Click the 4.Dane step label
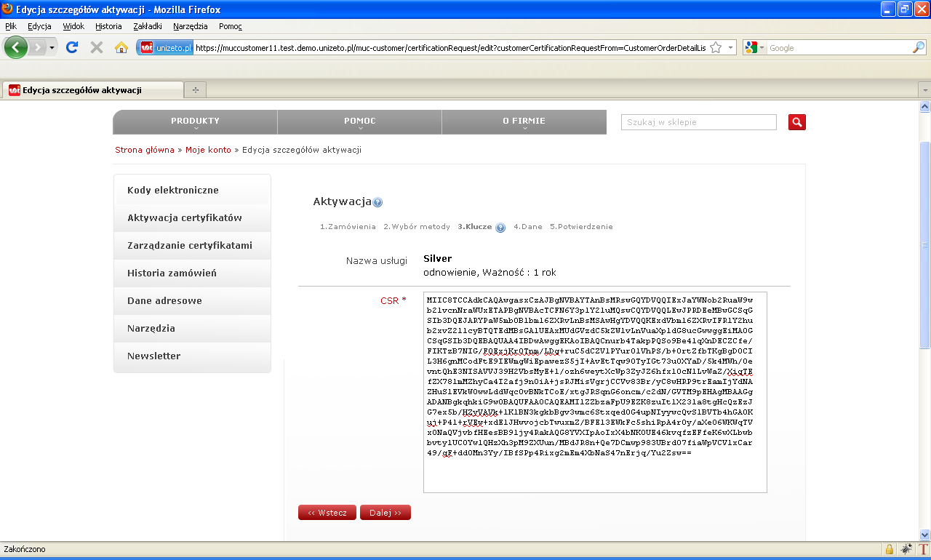Screen dimensions: 931x560 pyautogui.click(x=528, y=227)
